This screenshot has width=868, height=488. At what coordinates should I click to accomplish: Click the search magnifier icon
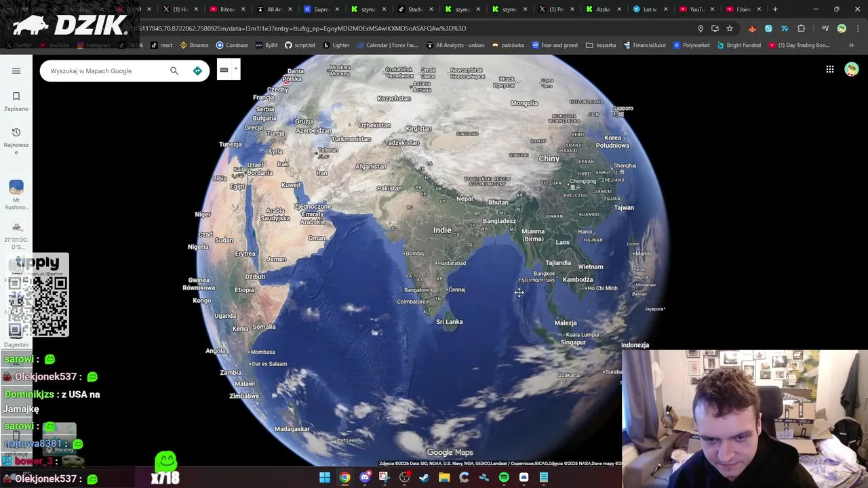(x=174, y=70)
